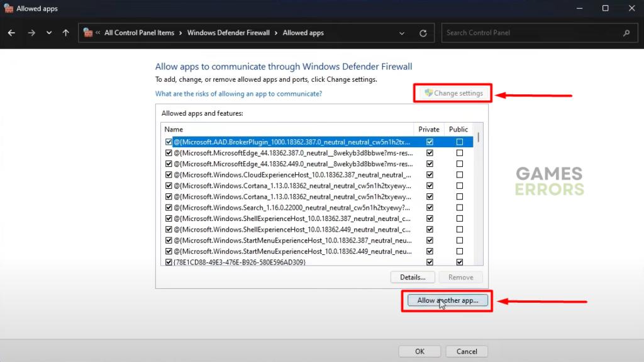Viewport: 644px width, 362px height.
Task: Sort the list by Name column header
Action: [x=286, y=129]
